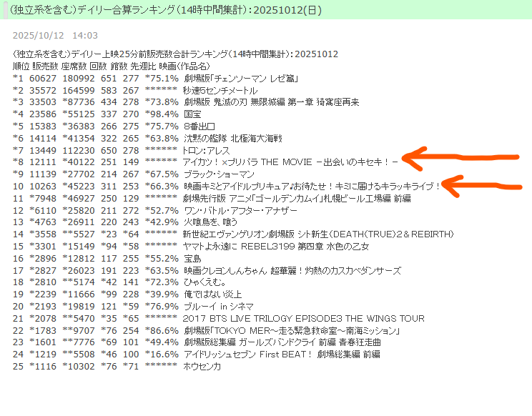
Task: Click the percentage *16.6% in rank 24
Action: click(162, 355)
